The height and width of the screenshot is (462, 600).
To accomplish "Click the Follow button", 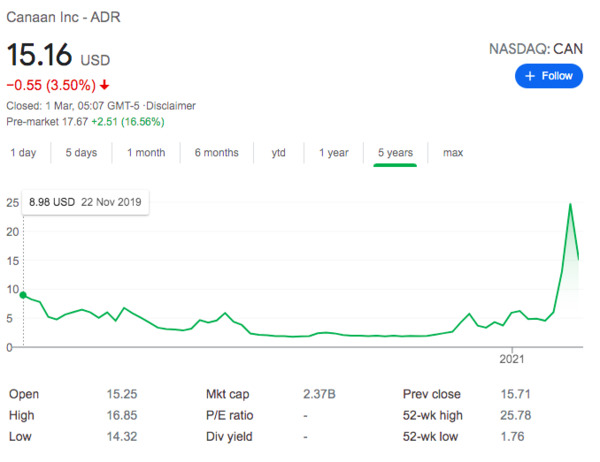I will pyautogui.click(x=549, y=76).
